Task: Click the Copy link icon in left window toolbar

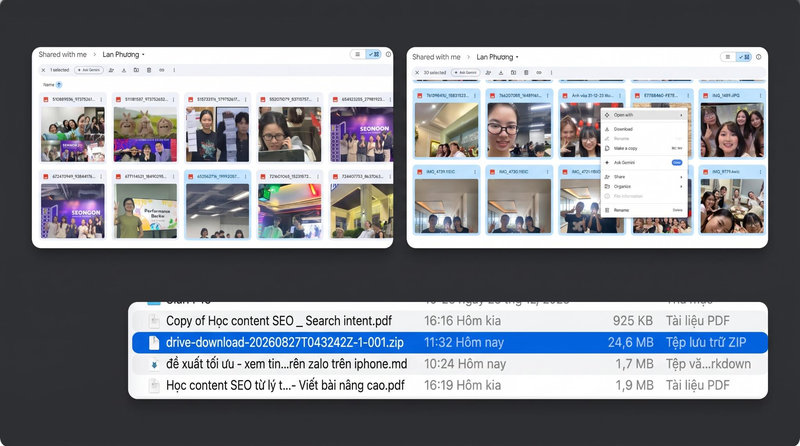Action: [x=162, y=70]
